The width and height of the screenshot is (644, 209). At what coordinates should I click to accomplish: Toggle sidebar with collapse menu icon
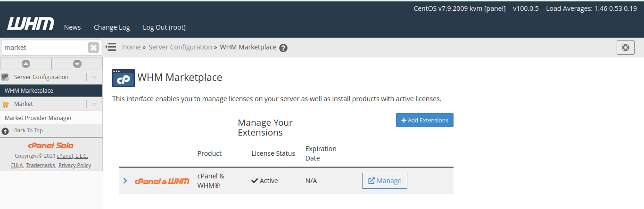click(111, 47)
